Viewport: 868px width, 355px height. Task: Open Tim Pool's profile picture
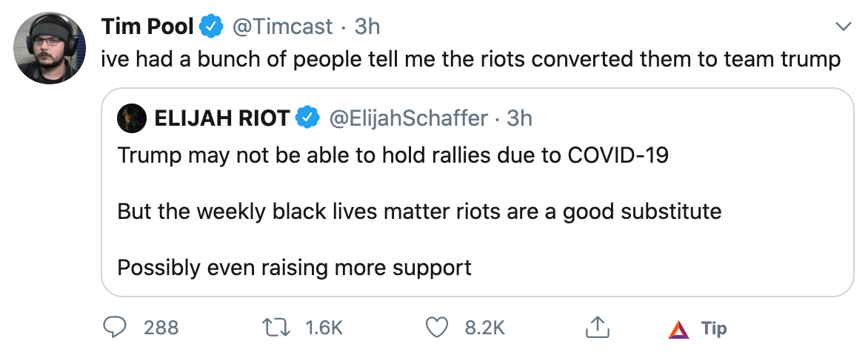50,47
